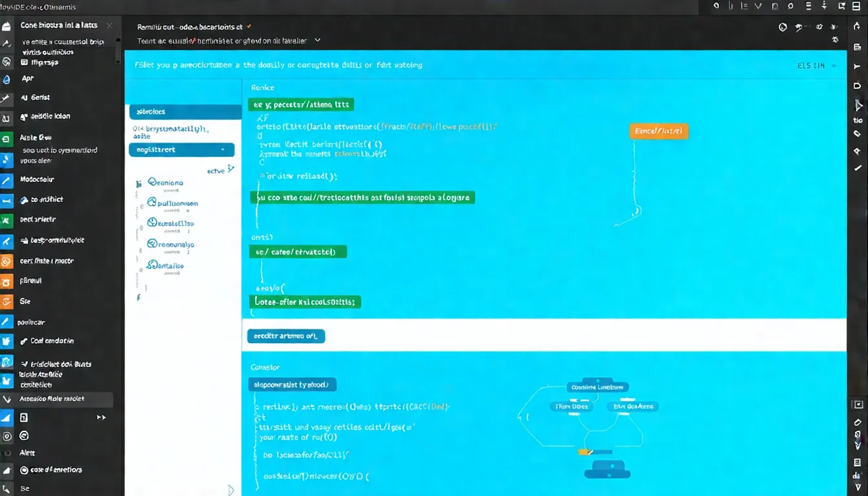Screen dimensions: 868x496
Task: Click the blue bird icon in left sidebar
Action: pyautogui.click(x=7, y=342)
